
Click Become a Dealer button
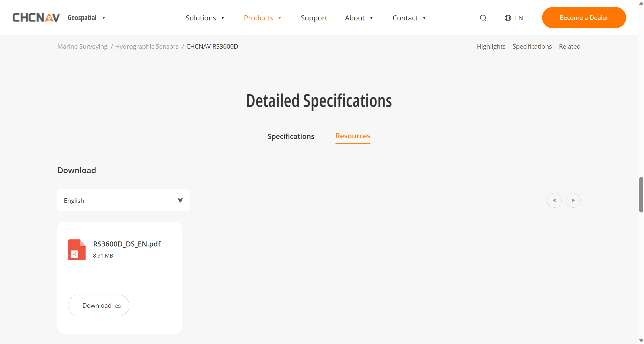coord(584,18)
